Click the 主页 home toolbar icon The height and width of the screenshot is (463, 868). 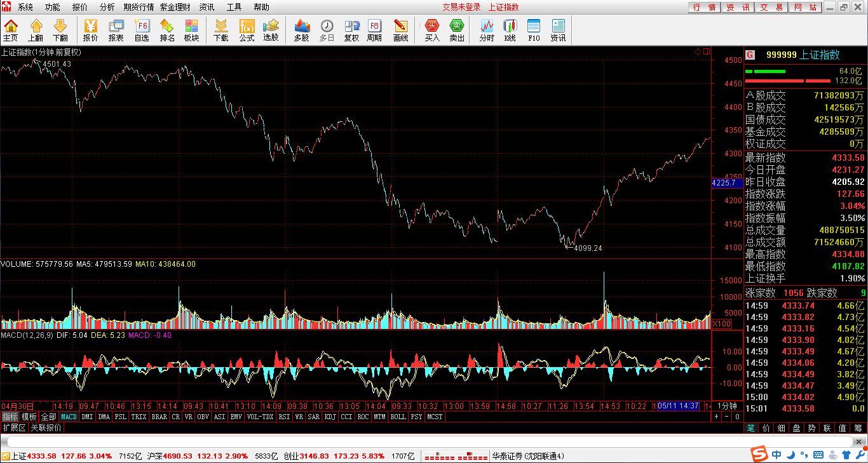pyautogui.click(x=11, y=30)
